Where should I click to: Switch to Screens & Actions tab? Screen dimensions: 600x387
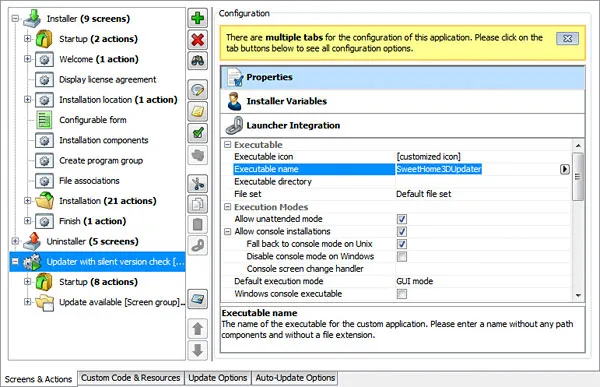tap(38, 379)
